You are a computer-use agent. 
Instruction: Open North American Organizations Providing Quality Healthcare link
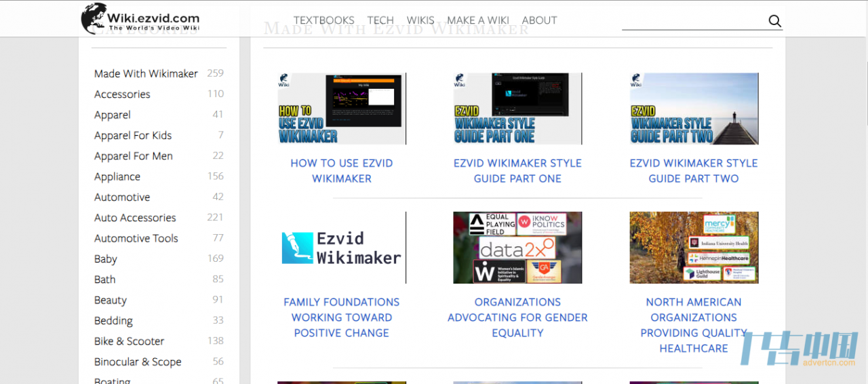coord(694,325)
